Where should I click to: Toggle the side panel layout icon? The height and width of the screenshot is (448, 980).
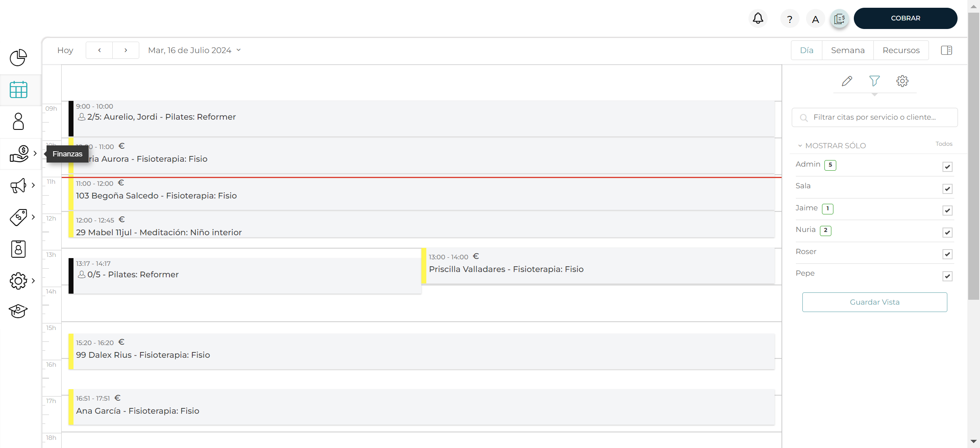[x=947, y=50]
